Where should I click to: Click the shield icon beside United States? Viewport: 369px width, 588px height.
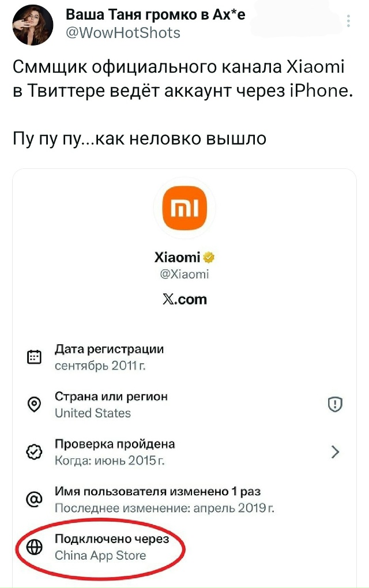[x=334, y=405]
